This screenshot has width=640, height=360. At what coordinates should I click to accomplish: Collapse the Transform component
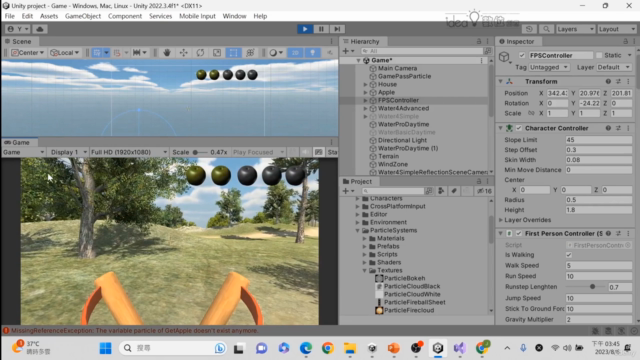coord(500,82)
